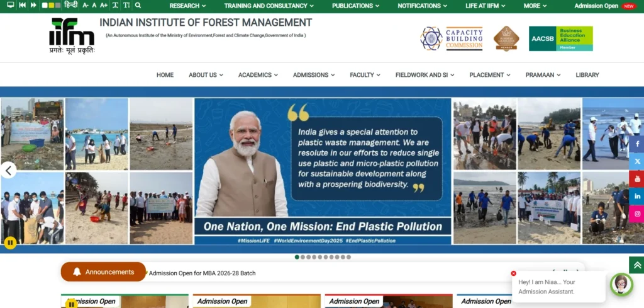This screenshot has height=308, width=644.
Task: Open the Niaa admission assistant avatar
Action: coord(621,285)
